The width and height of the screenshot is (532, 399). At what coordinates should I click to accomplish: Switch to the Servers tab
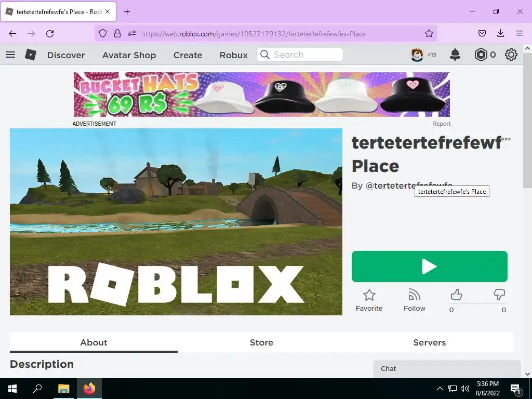point(430,342)
